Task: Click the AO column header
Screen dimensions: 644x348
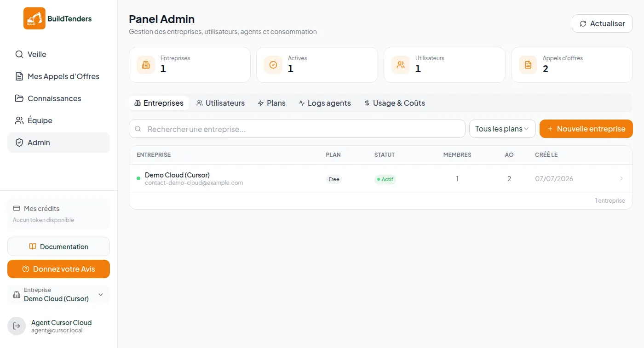Action: click(509, 155)
